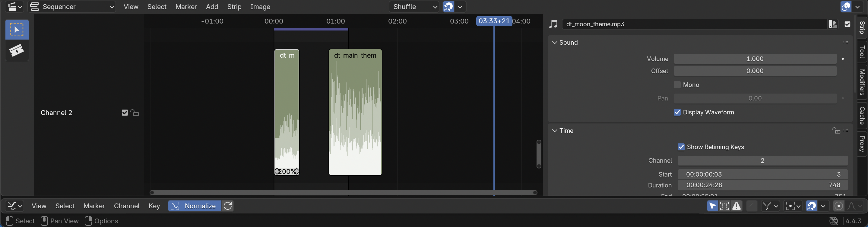Viewport: 868px width, 227px height.
Task: Open the Marker menu in the sequencer header
Action: click(186, 7)
